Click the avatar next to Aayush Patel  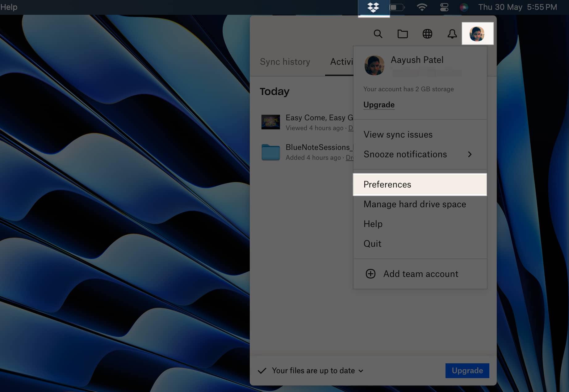coord(374,65)
